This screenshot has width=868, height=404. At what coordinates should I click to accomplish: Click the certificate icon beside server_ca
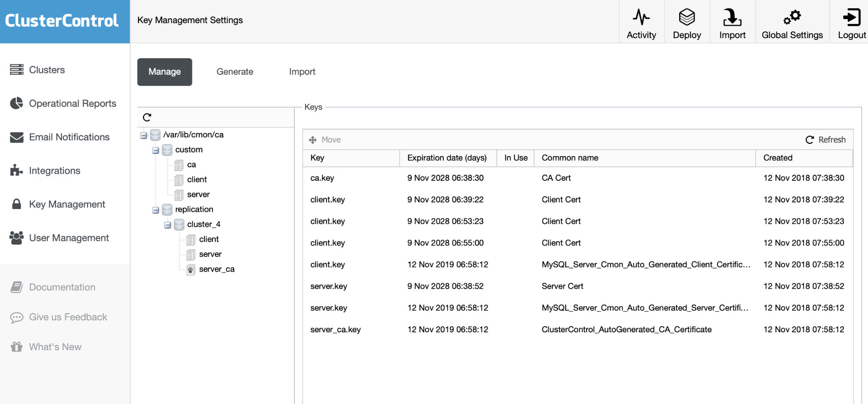191,270
